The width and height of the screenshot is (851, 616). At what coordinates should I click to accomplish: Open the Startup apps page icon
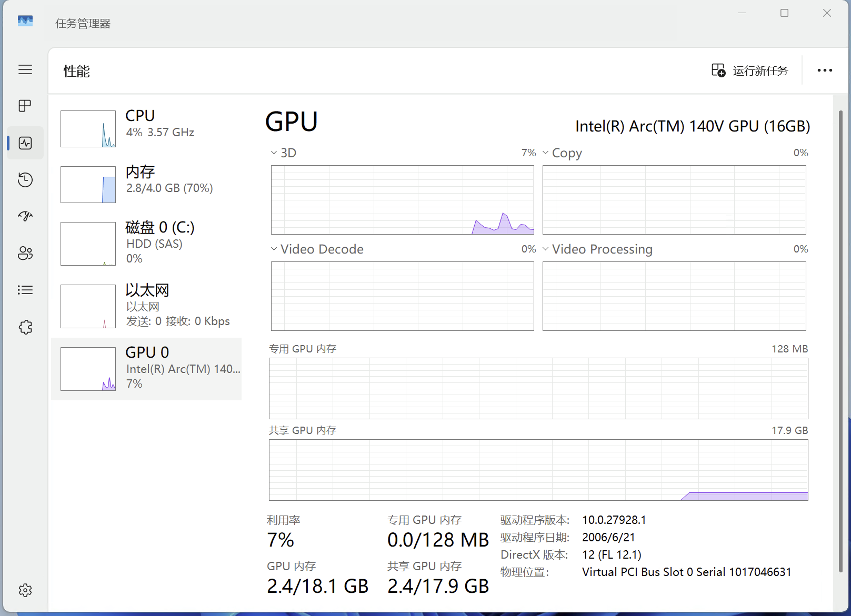pyautogui.click(x=25, y=216)
